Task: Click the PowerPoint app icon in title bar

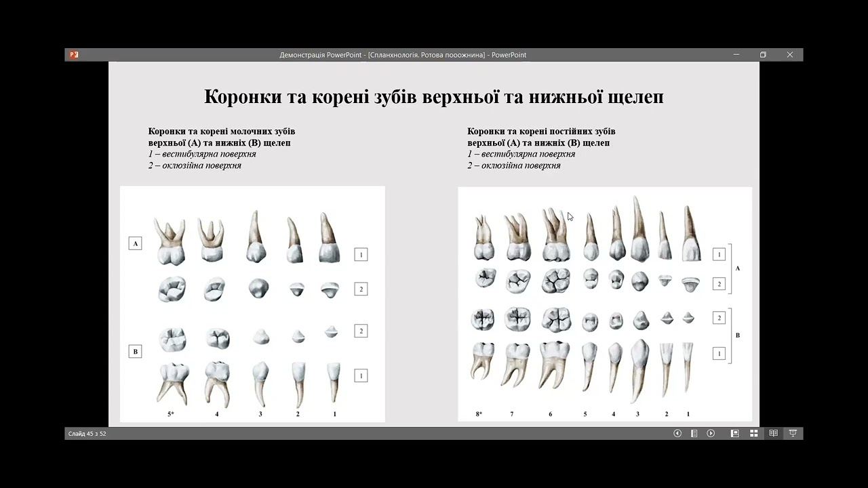Action: [74, 55]
